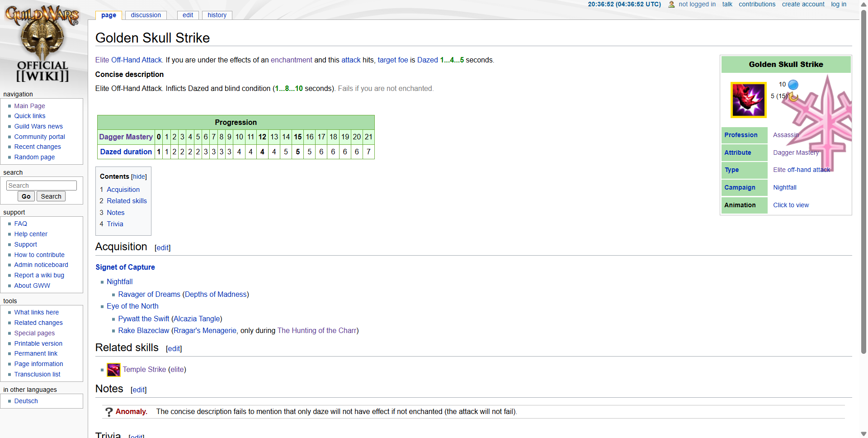Screen dimensions: 868x438
Task: Select the page tab
Action: click(108, 15)
